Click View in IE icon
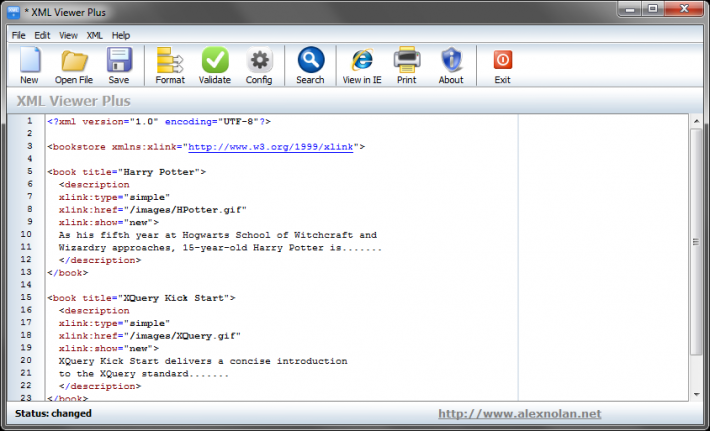The height and width of the screenshot is (431, 710). pyautogui.click(x=362, y=60)
